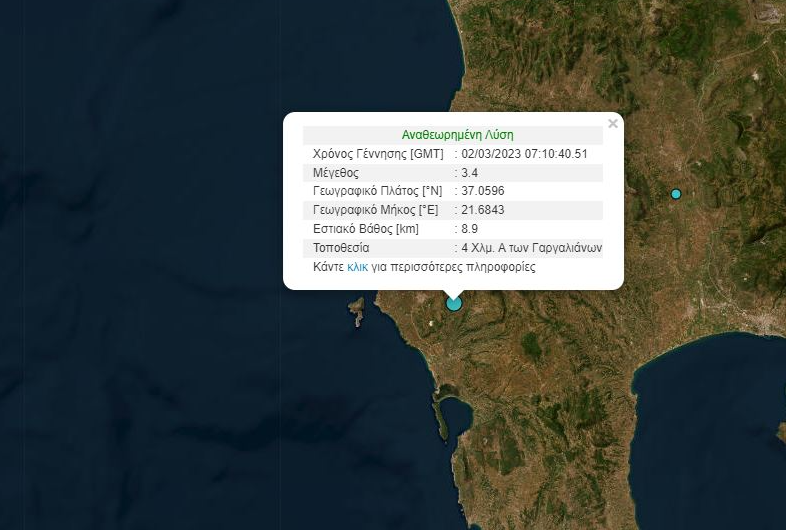
Task: Click the 'για περισσότερες πληροφορίες' text
Action: click(455, 267)
